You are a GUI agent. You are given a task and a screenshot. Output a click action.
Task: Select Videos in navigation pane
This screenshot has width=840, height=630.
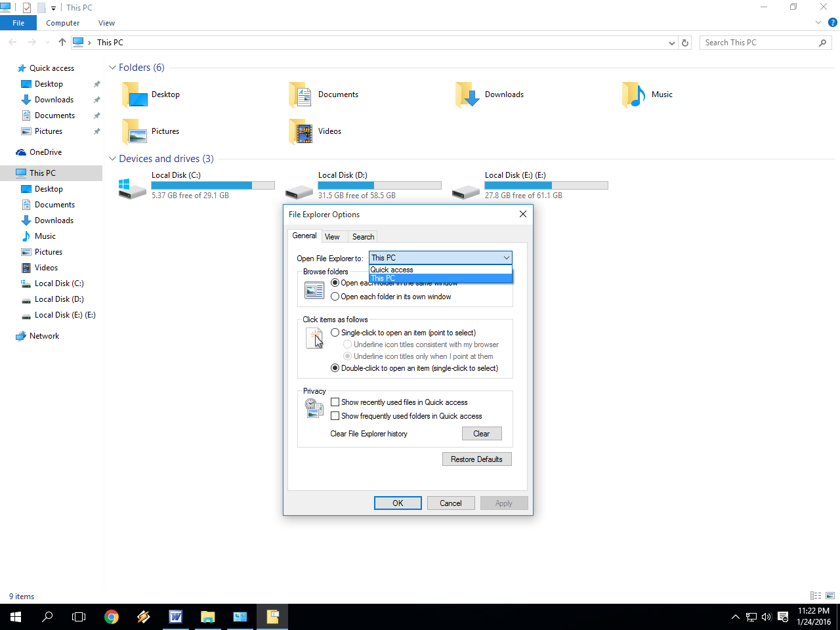[46, 268]
